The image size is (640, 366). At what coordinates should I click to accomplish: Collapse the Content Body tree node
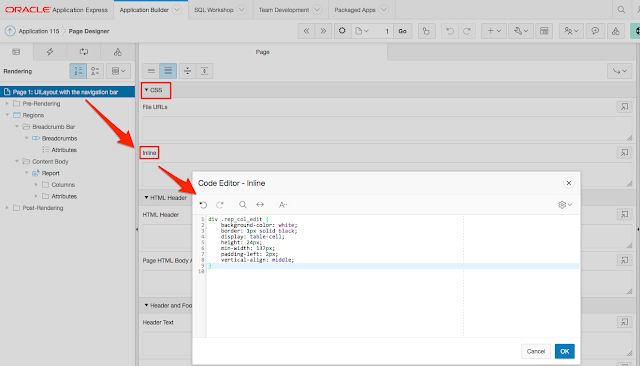coord(17,161)
